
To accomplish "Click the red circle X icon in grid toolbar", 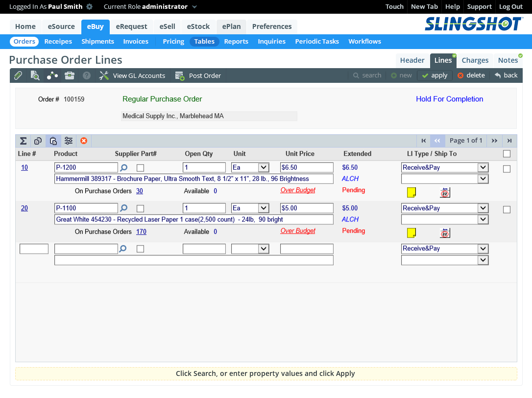I will click(x=84, y=141).
